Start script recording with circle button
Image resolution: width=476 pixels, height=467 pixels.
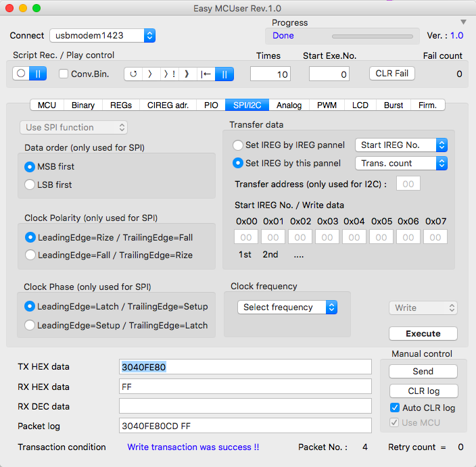21,74
